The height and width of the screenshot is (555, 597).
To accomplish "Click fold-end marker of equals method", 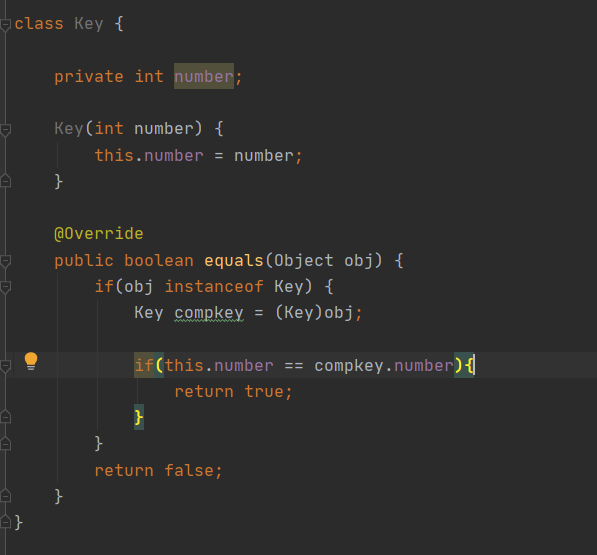I will point(5,495).
